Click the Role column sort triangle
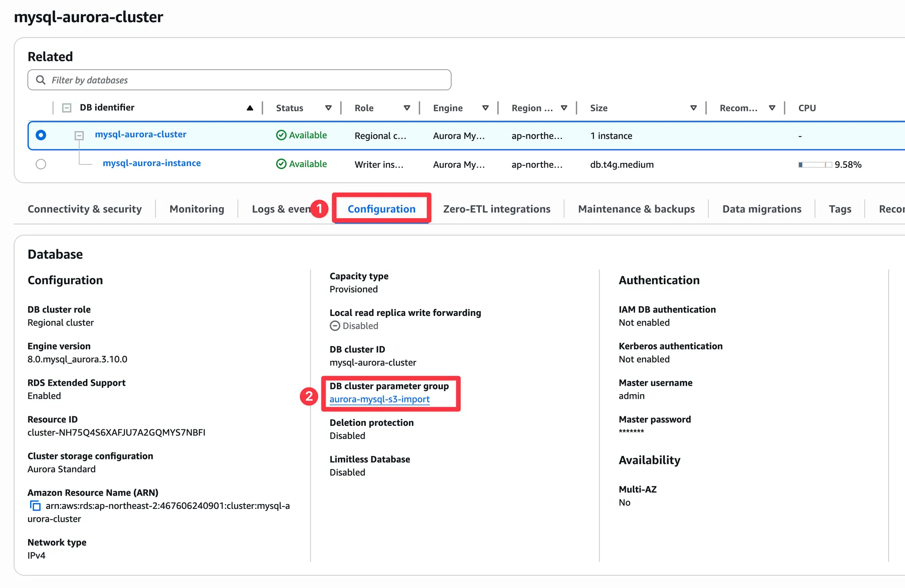The width and height of the screenshot is (905, 588). tap(407, 108)
